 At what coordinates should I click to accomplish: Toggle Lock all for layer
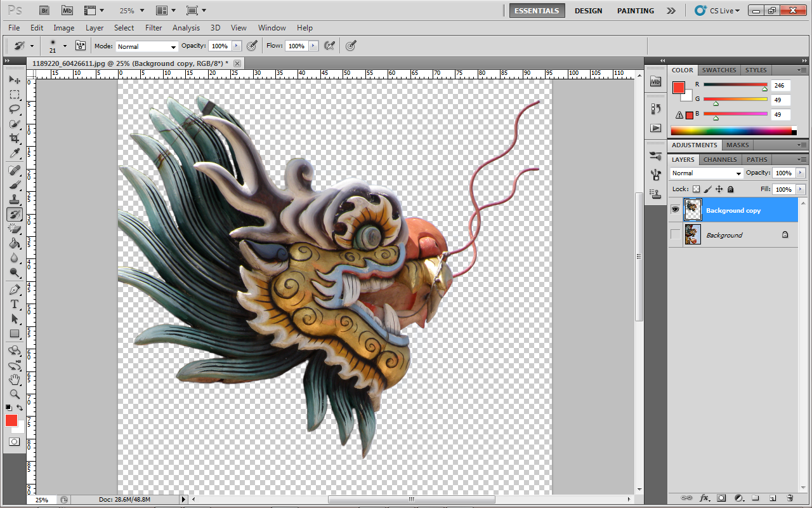730,189
